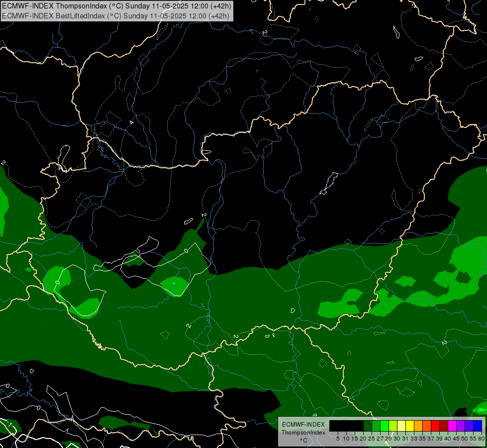Click the legend scale value 25
The width and height of the screenshot is (487, 448).
[372, 439]
